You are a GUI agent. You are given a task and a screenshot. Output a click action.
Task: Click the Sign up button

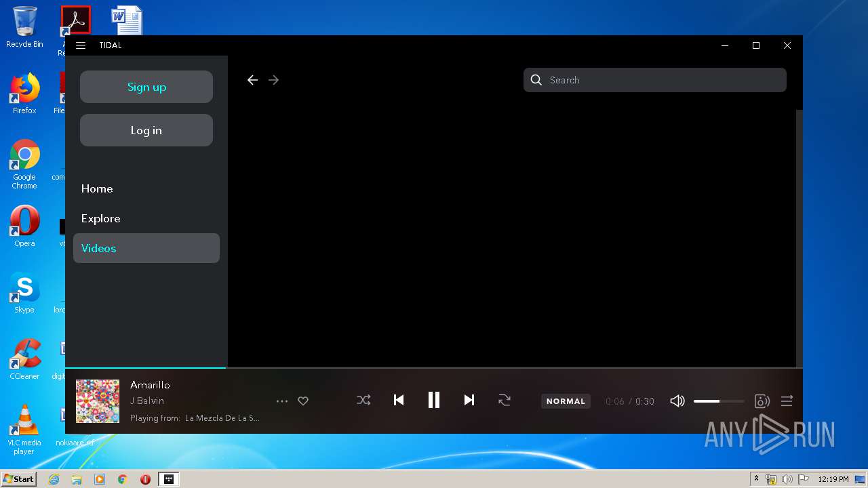click(x=146, y=87)
